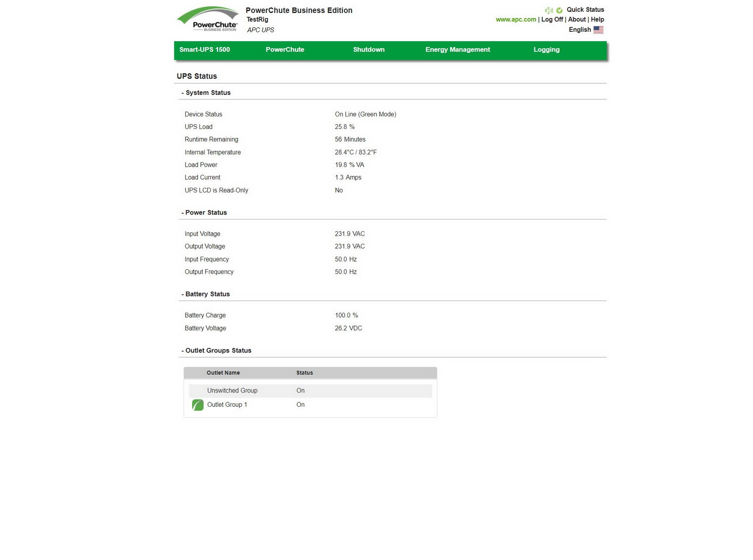Collapse the Battery Status section
Viewport: 753px width, 560px height.
[205, 294]
